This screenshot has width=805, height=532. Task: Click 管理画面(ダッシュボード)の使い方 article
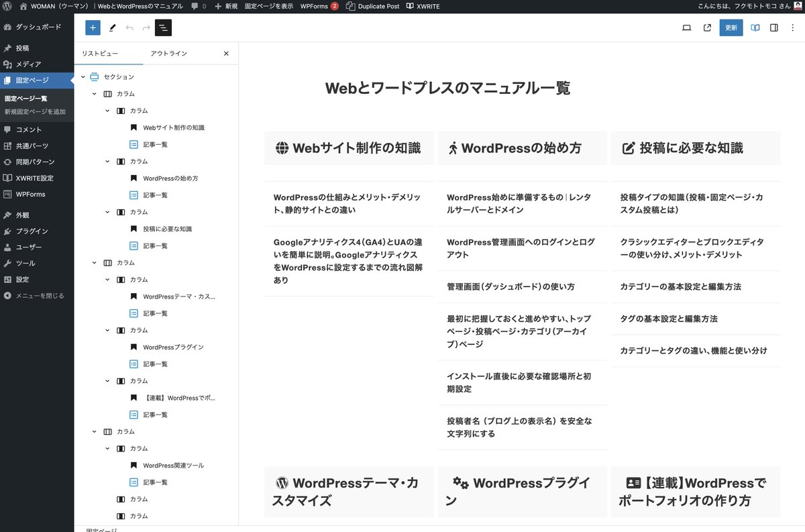click(x=511, y=286)
